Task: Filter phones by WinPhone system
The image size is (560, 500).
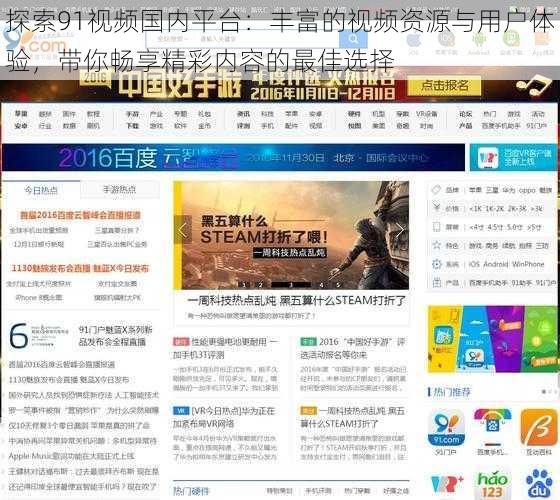Action: [x=528, y=264]
